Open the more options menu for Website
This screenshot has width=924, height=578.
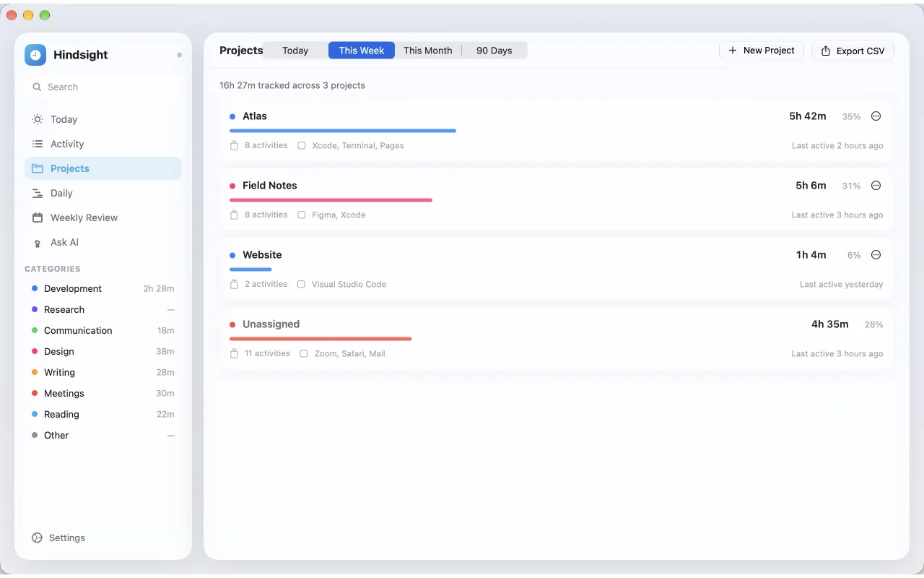[876, 255]
